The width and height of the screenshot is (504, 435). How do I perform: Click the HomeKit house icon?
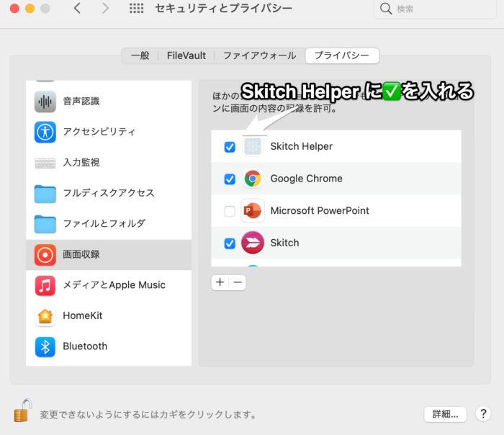[x=45, y=316]
